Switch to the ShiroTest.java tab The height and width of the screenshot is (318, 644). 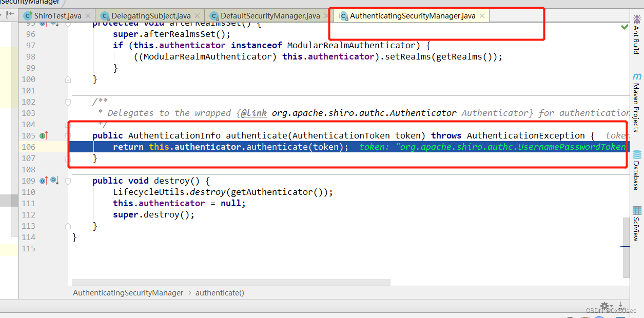57,16
